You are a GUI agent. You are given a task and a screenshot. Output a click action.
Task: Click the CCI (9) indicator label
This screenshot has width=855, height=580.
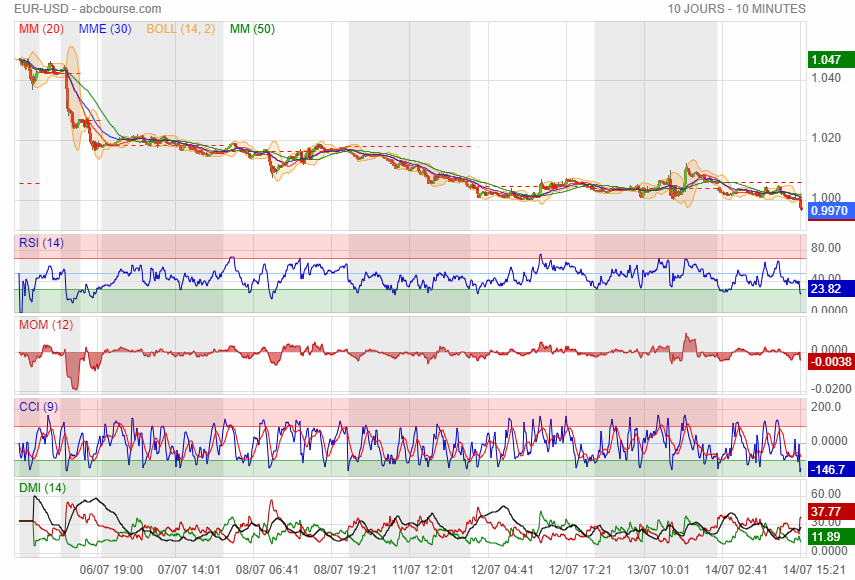(x=39, y=407)
